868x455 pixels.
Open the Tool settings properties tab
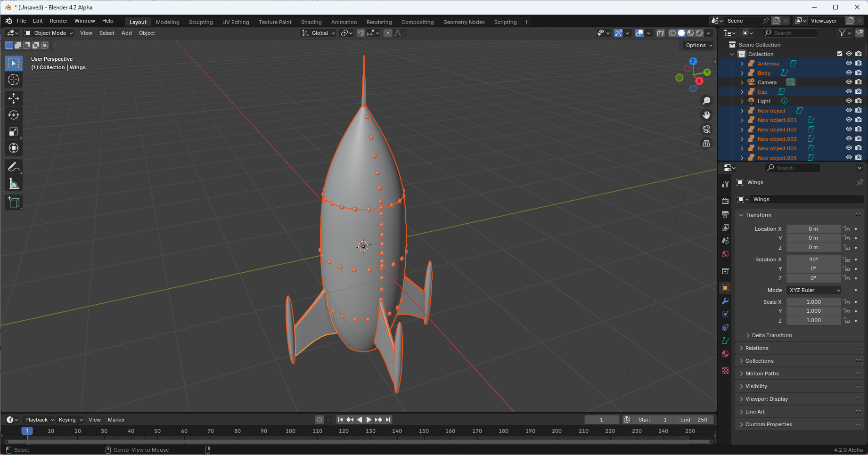tap(725, 184)
